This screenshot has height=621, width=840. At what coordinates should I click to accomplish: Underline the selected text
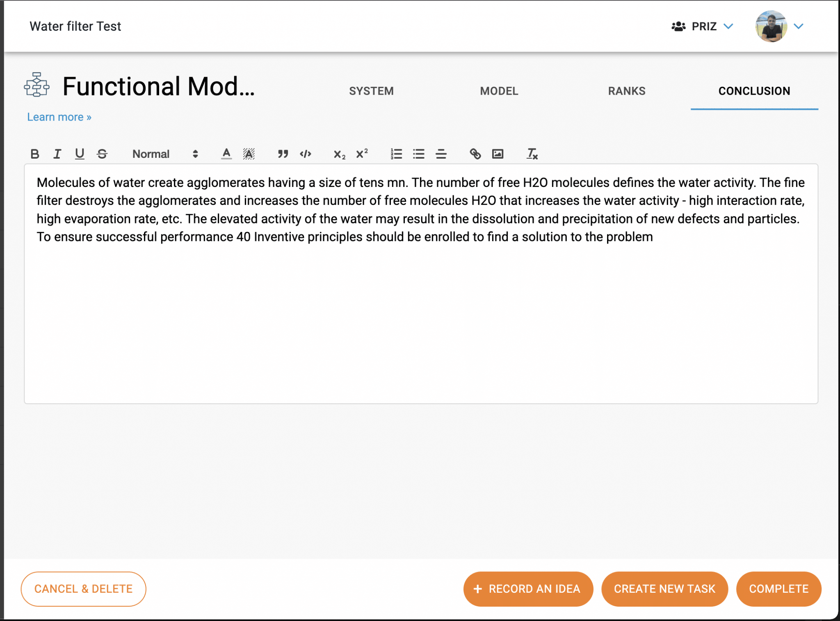click(79, 154)
